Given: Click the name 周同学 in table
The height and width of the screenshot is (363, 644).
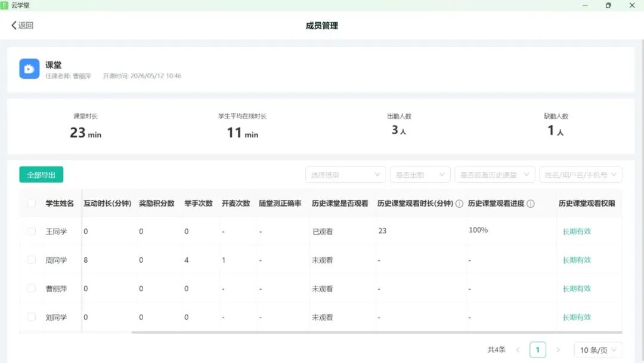Looking at the screenshot, I should (x=56, y=260).
